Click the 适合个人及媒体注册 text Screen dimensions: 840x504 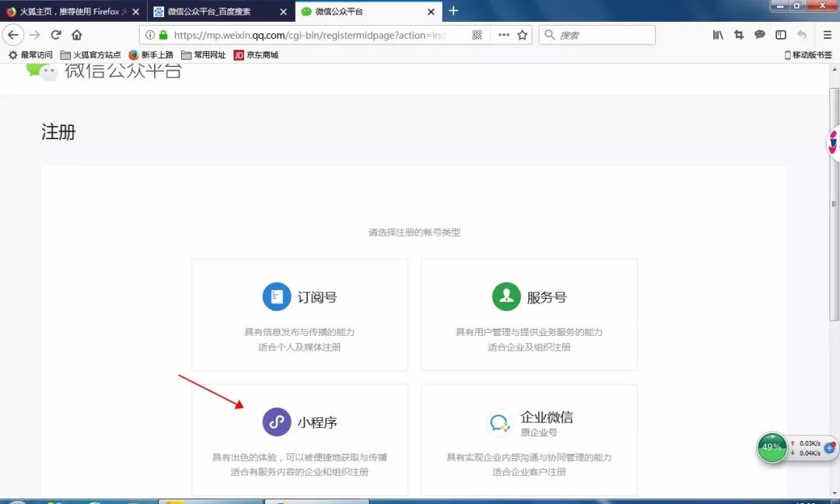pyautogui.click(x=299, y=347)
